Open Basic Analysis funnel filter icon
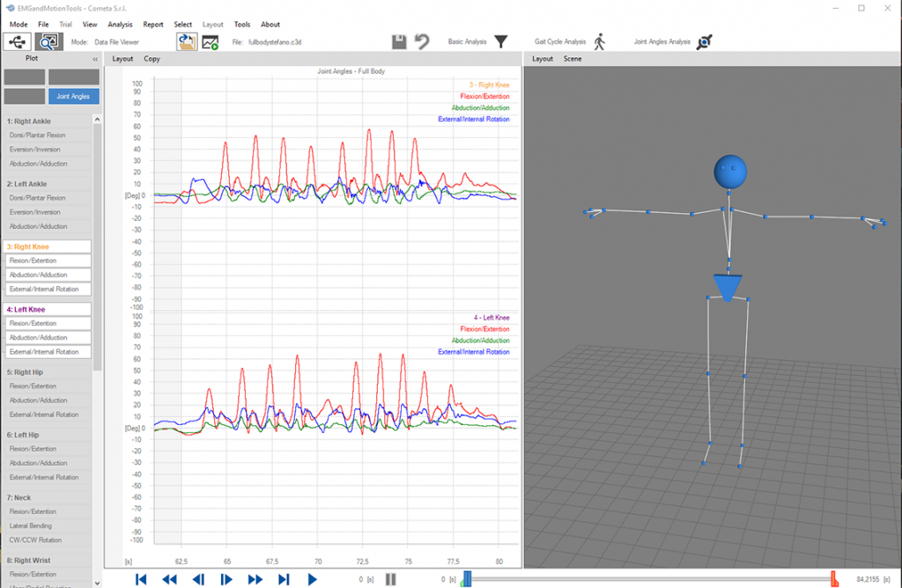The height and width of the screenshot is (588, 902). [501, 41]
